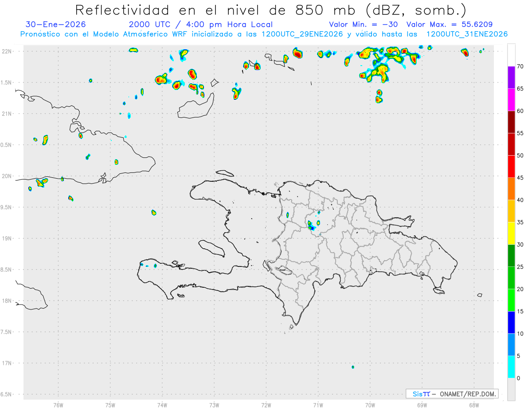Click the WRF forecast model description line
The width and height of the screenshot is (532, 411).
click(x=264, y=34)
